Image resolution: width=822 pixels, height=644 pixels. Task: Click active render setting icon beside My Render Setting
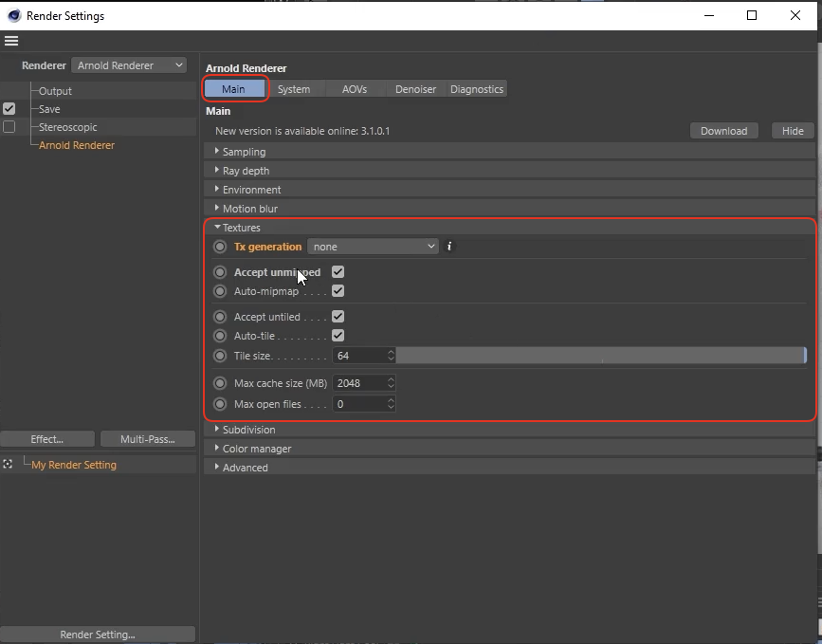tap(8, 464)
